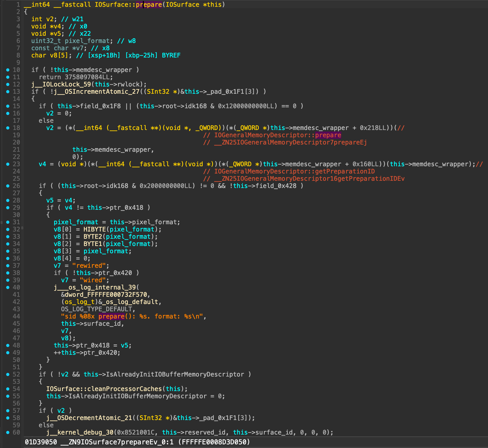Click the BYREF comment on line 8
This screenshot has height=448, width=488.
tap(171, 55)
